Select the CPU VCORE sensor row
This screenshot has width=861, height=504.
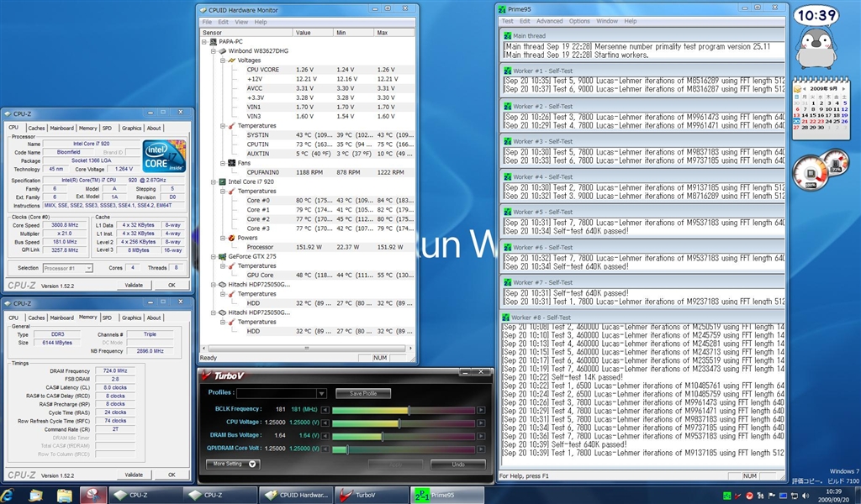[308, 70]
